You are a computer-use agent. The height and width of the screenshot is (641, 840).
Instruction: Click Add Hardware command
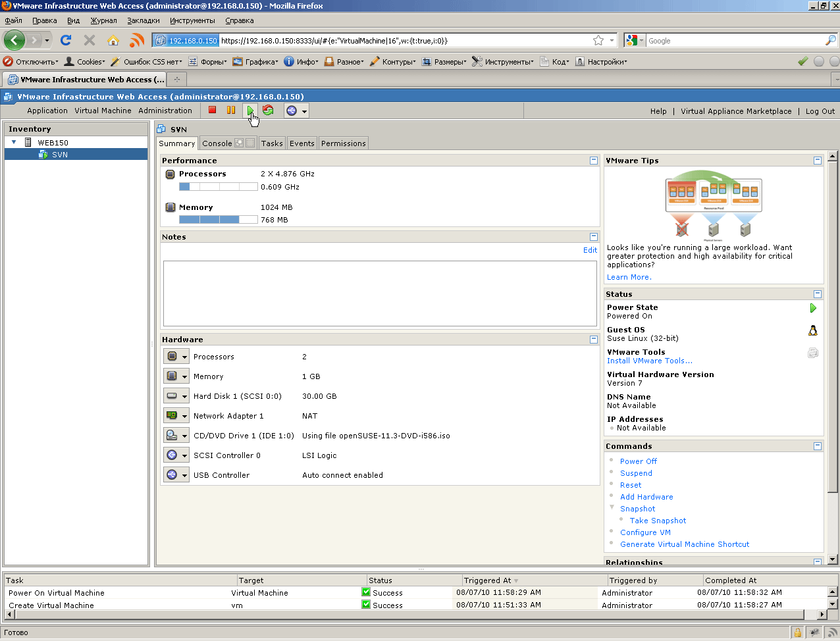point(646,497)
